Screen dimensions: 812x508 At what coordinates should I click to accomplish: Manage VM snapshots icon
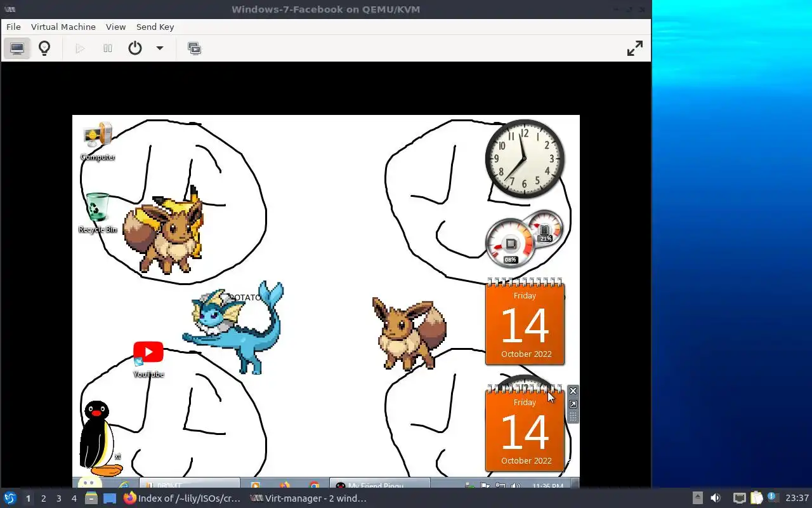pos(194,48)
